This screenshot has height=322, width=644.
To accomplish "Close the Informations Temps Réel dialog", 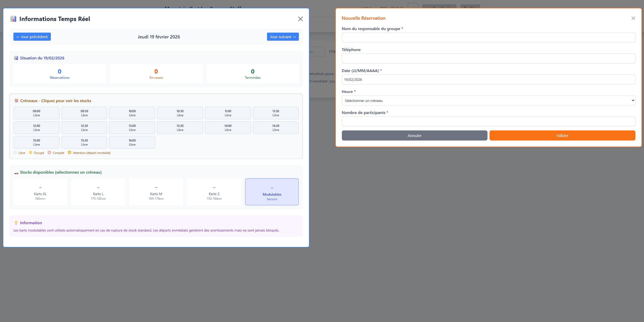I will point(300,19).
